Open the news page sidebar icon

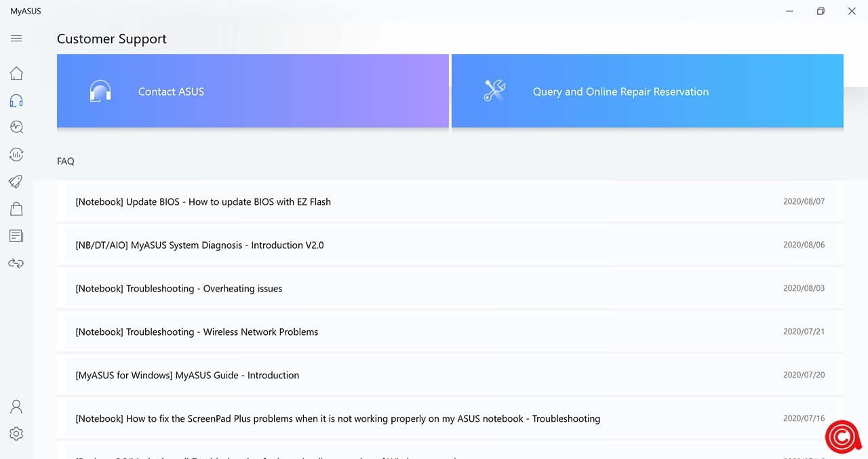click(x=16, y=236)
